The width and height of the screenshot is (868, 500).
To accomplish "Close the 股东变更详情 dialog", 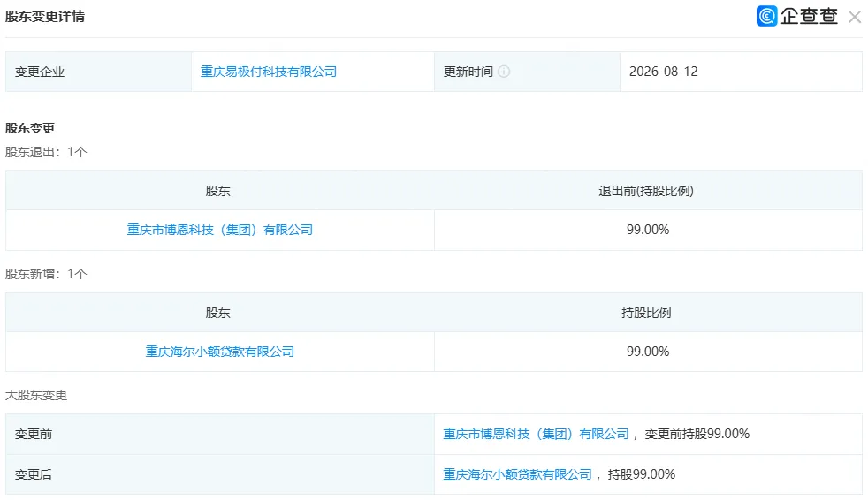I will (854, 17).
